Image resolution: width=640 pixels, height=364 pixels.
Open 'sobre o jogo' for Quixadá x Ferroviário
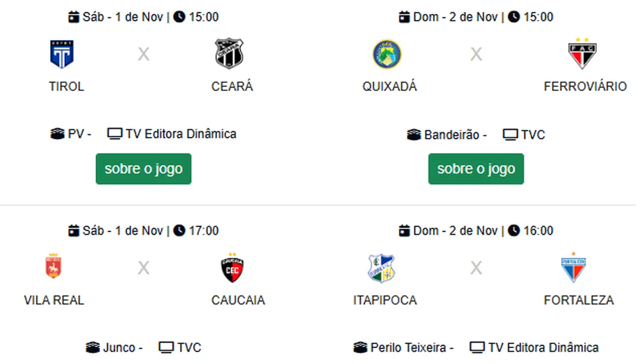coord(476,169)
